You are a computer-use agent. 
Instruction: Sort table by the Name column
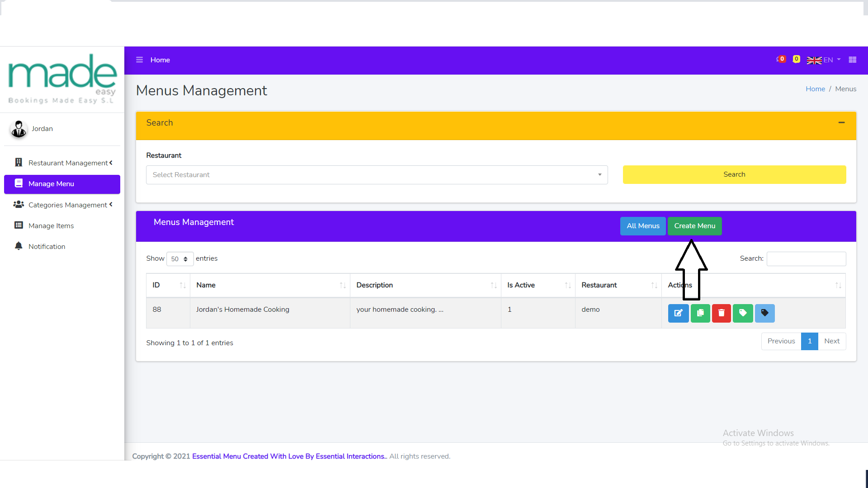pyautogui.click(x=270, y=285)
